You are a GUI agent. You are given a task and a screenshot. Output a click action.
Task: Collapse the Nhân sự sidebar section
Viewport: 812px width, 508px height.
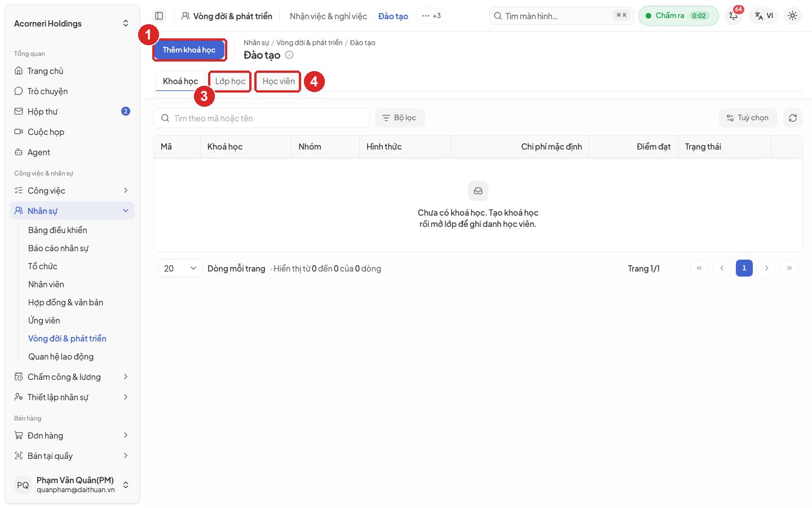pyautogui.click(x=72, y=211)
